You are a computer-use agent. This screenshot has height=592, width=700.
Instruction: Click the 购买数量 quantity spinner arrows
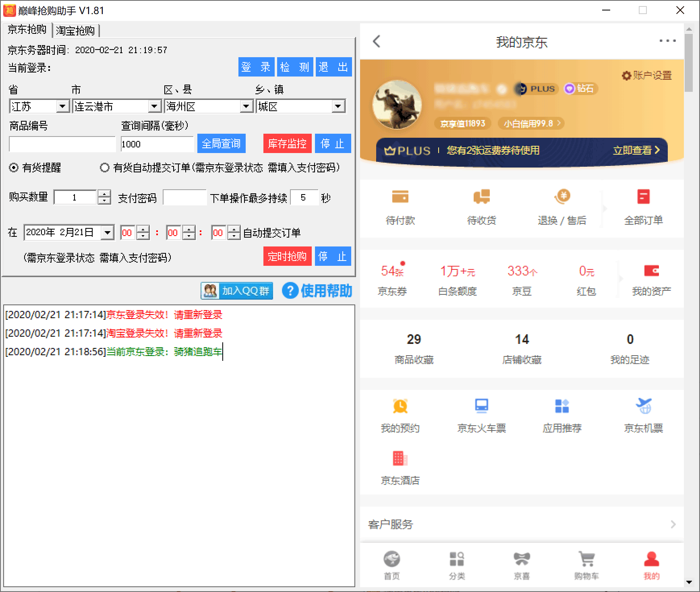tap(104, 197)
